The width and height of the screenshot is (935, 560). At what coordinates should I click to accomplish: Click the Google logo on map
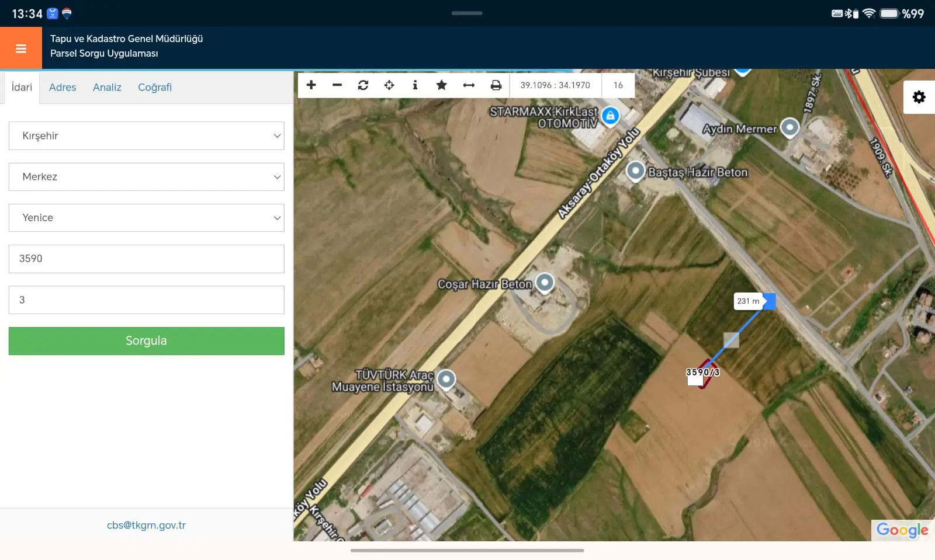tap(902, 530)
